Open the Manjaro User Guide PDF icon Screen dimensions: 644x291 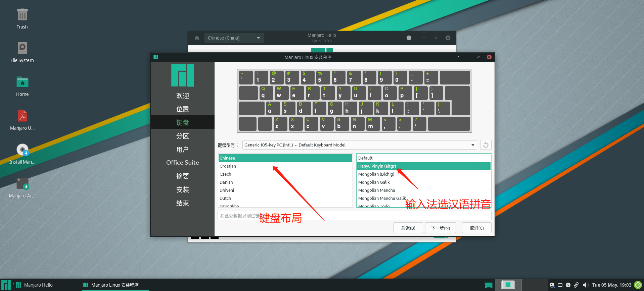(22, 116)
